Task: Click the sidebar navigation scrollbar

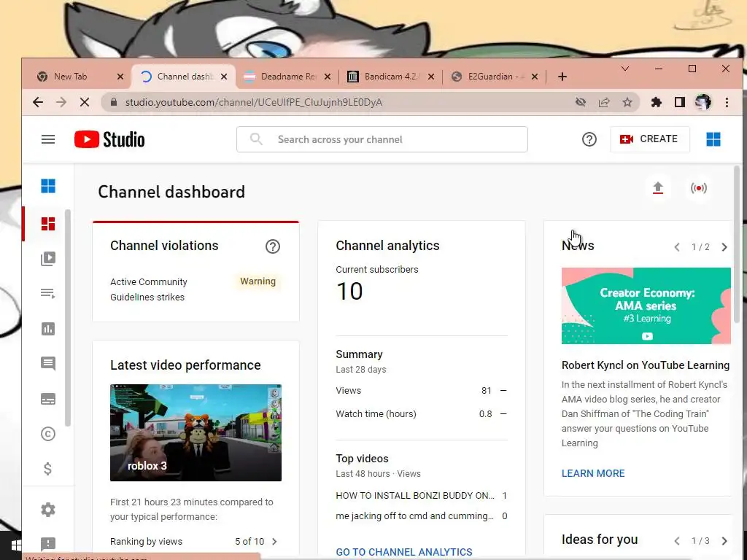Action: 68,318
